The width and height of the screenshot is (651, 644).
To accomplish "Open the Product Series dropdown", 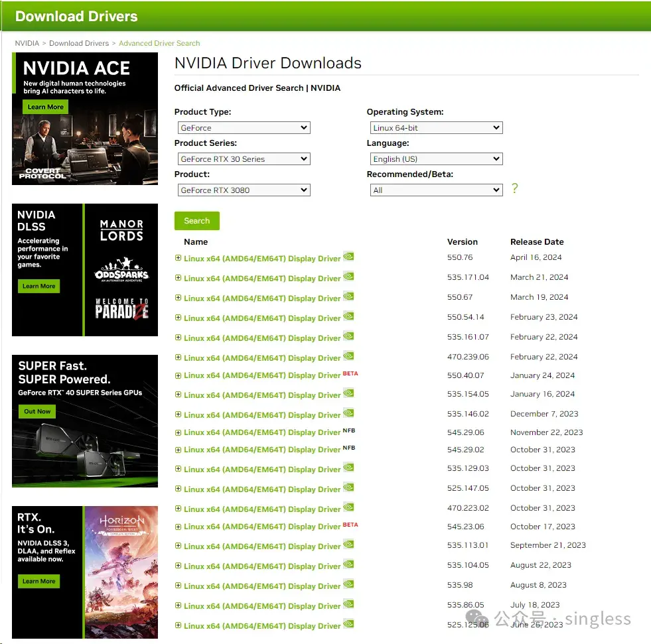I will [244, 159].
